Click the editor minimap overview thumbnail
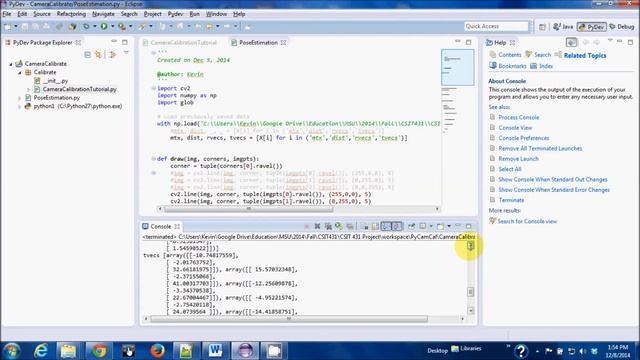640x360 pixels. pos(458,67)
